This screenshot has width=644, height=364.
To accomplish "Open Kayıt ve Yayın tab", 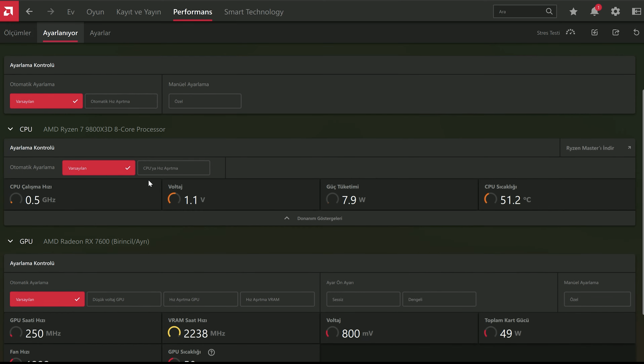I will 139,12.
